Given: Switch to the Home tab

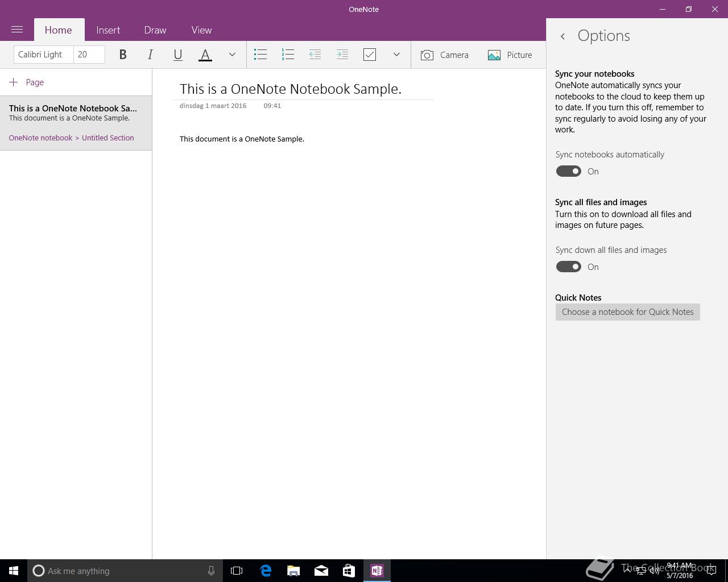Looking at the screenshot, I should tap(59, 30).
